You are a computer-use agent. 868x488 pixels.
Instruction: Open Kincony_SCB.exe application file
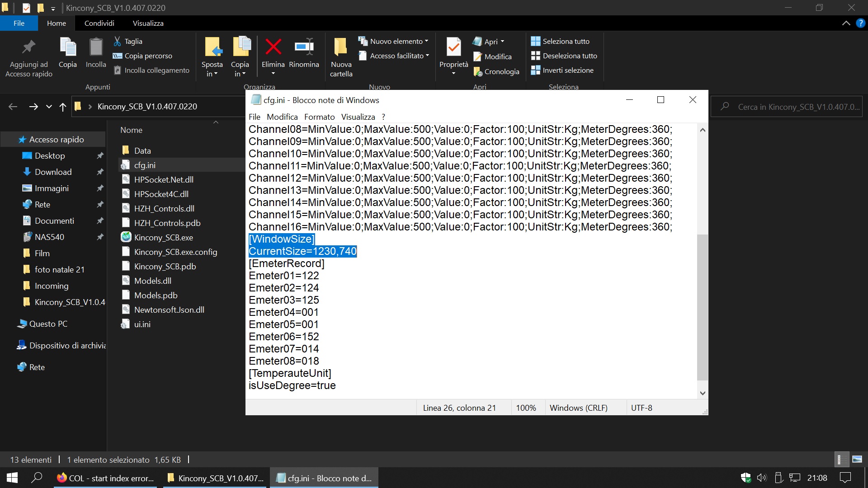(163, 237)
